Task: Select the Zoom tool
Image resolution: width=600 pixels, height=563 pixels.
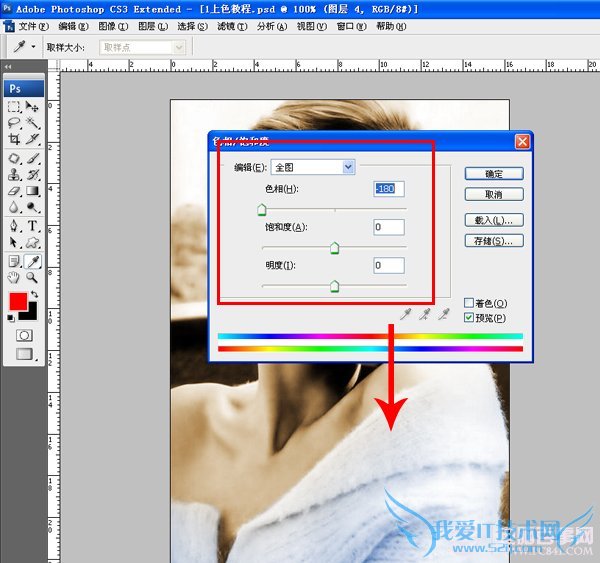Action: [33, 277]
